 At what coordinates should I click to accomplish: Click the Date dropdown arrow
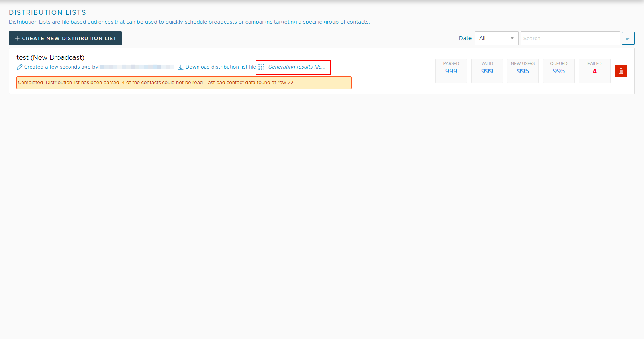tap(512, 38)
